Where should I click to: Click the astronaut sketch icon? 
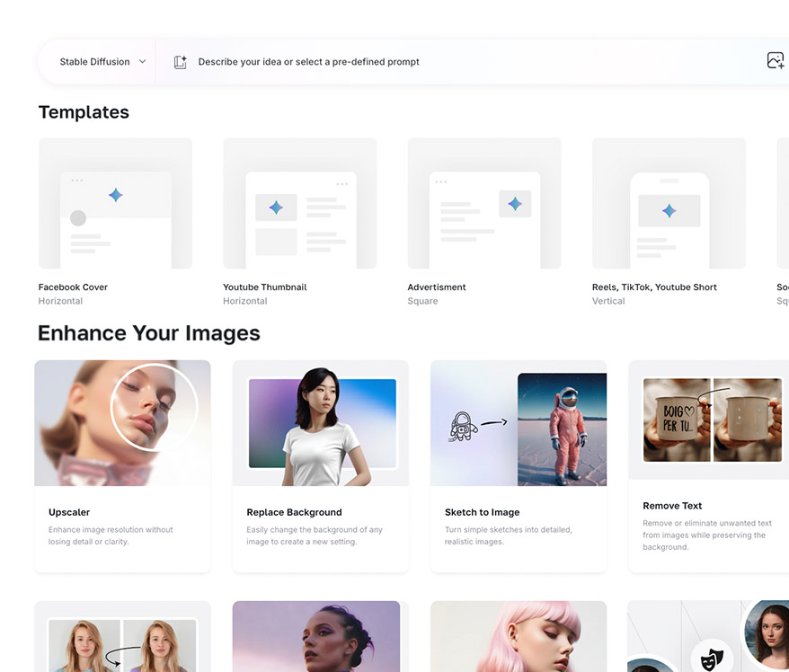point(463,425)
